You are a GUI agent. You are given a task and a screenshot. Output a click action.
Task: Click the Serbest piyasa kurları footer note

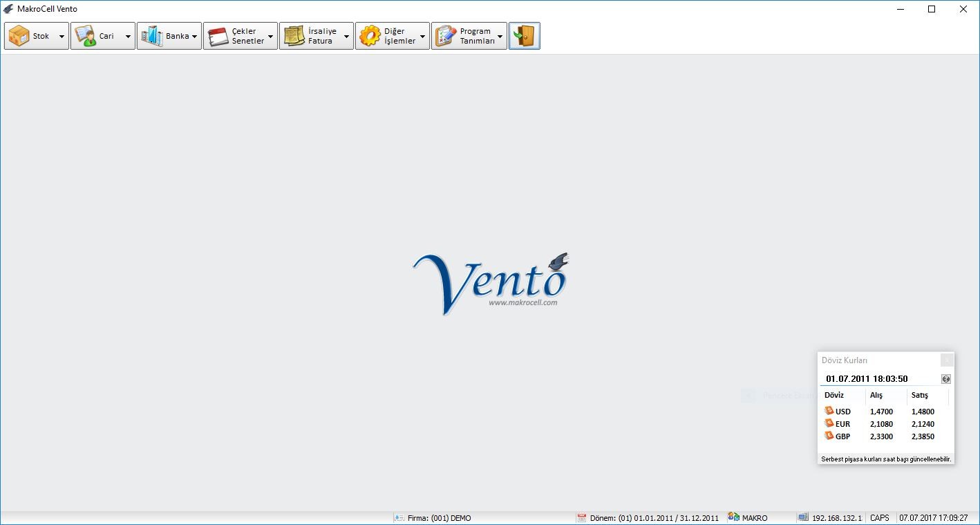pos(886,459)
